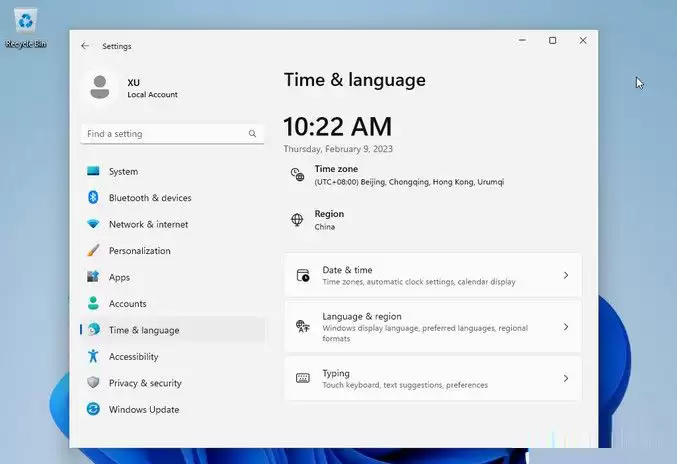
Task: Click the back arrow in Settings
Action: click(x=85, y=46)
